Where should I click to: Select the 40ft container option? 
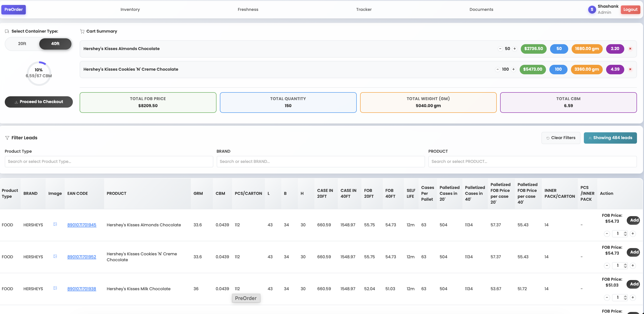pyautogui.click(x=55, y=44)
